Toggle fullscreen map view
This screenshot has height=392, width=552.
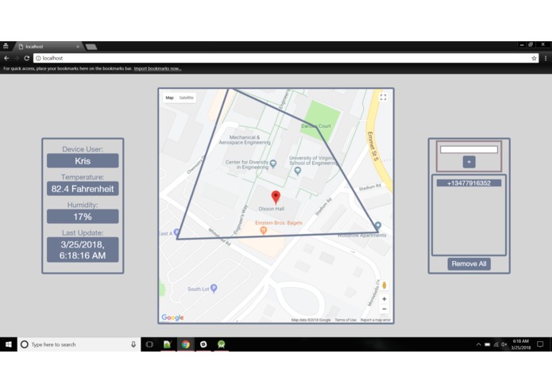click(384, 98)
